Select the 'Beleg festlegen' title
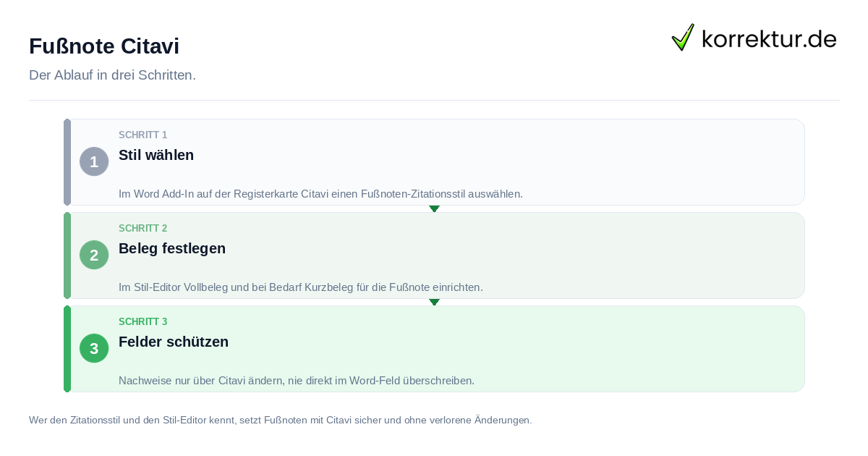Viewport: 868px width, 456px height. pyautogui.click(x=172, y=248)
